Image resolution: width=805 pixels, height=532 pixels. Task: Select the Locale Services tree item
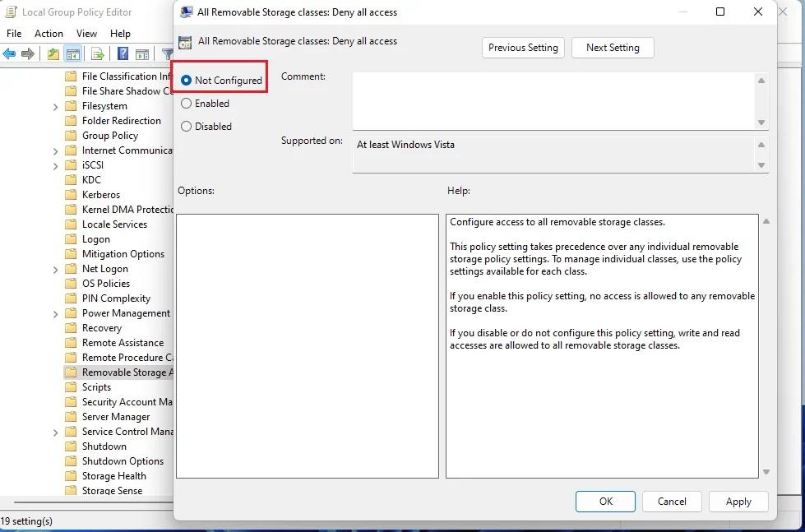114,224
